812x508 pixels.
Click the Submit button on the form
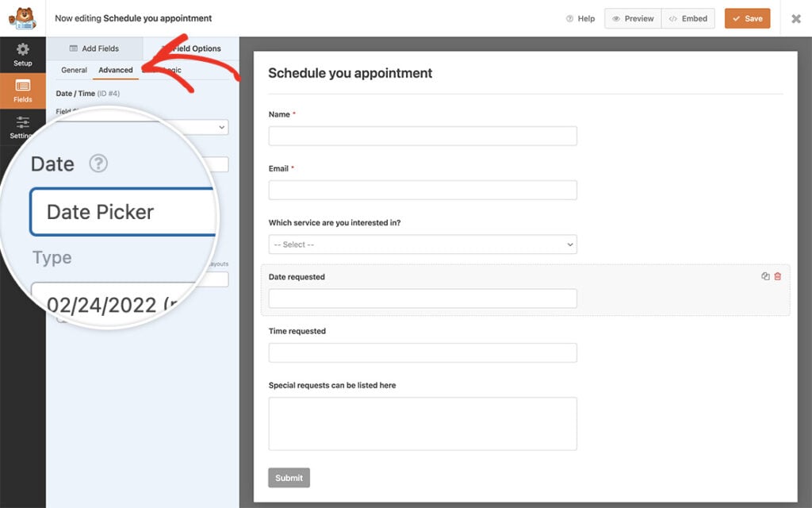[x=289, y=477]
